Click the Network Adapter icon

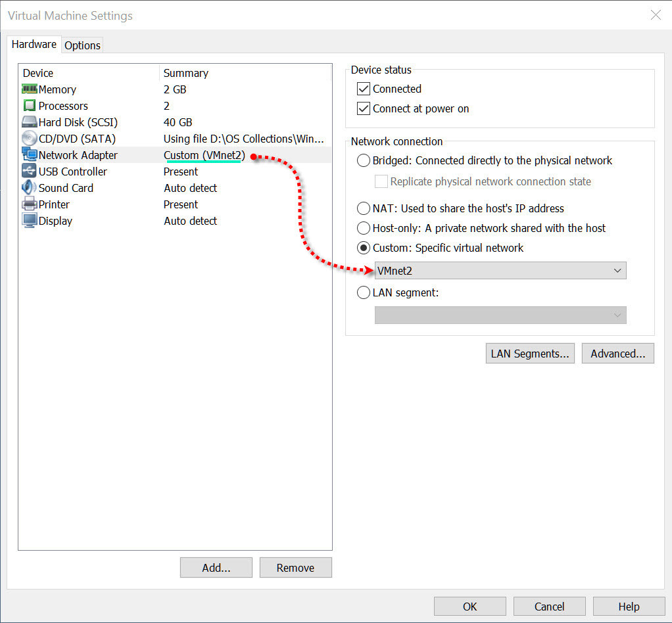point(30,154)
